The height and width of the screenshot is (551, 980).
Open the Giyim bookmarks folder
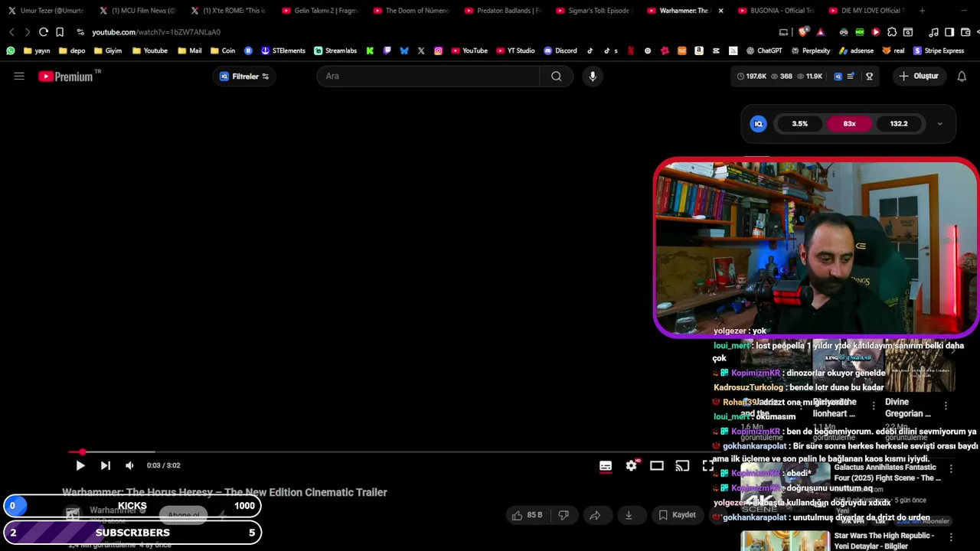(x=108, y=51)
